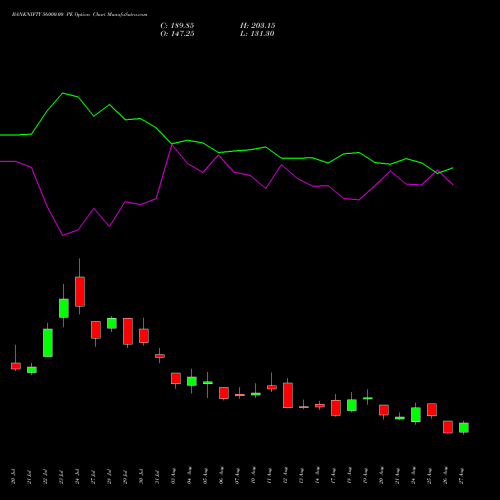Select the open value O: 147.25
The height and width of the screenshot is (500, 500).
pyautogui.click(x=177, y=34)
